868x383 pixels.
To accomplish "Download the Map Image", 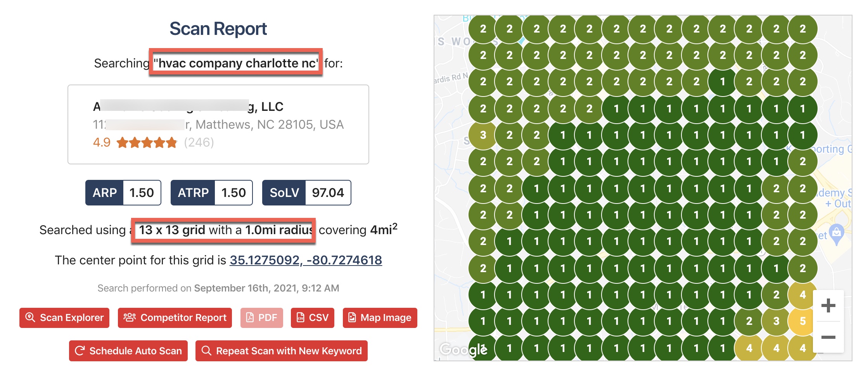I will pyautogui.click(x=380, y=318).
